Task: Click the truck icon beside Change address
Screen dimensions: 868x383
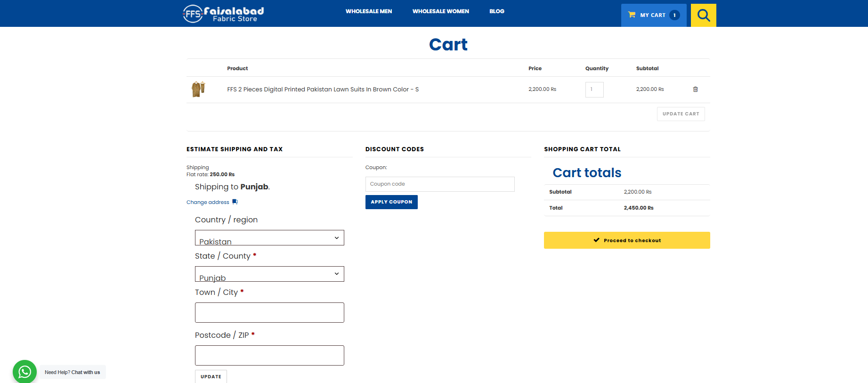Action: pyautogui.click(x=235, y=202)
